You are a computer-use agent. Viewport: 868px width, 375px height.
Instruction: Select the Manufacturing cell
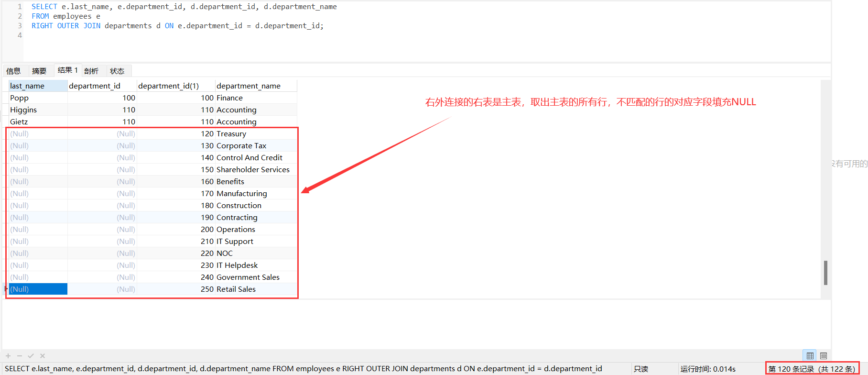(256, 193)
